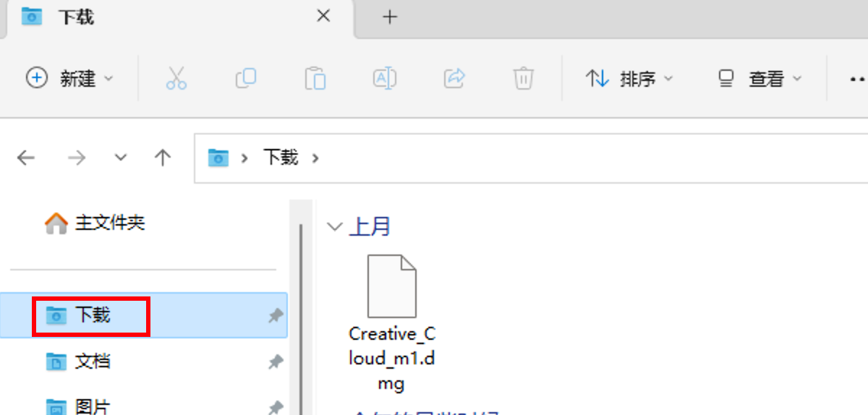Go up one folder level arrow
The width and height of the screenshot is (868, 415).
pyautogui.click(x=163, y=158)
